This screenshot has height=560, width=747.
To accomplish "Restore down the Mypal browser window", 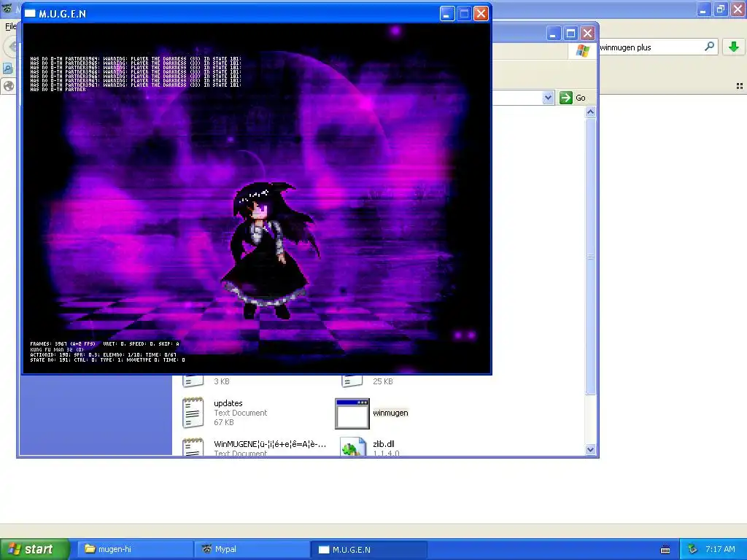I will tap(720, 9).
